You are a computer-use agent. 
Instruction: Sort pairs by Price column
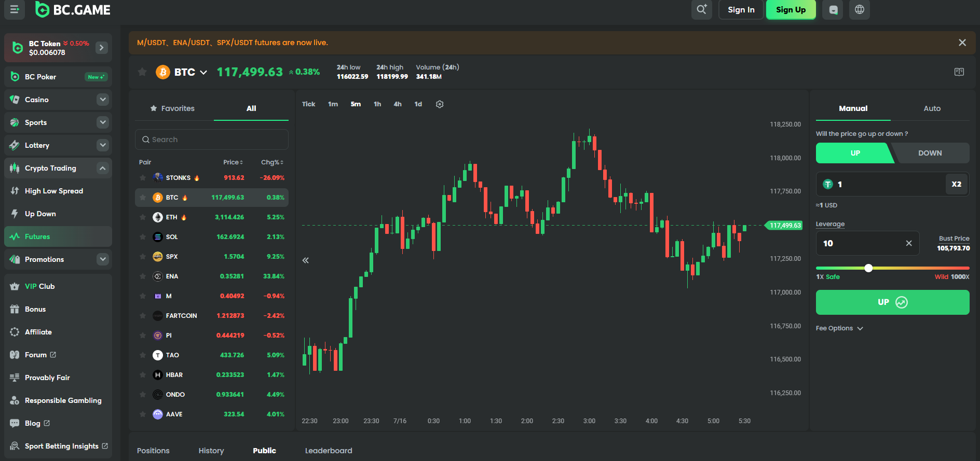click(x=233, y=162)
